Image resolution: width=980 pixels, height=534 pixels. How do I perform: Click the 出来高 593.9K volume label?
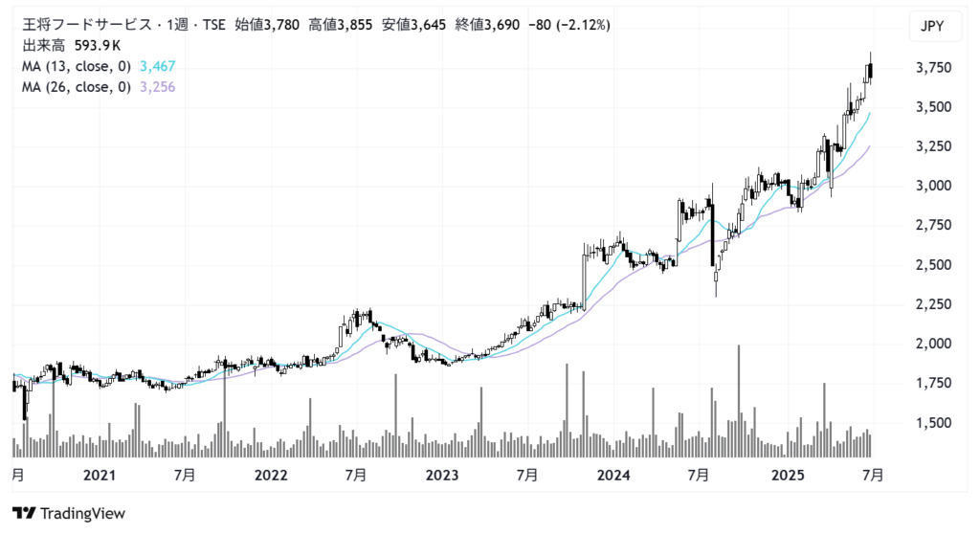pyautogui.click(x=71, y=46)
